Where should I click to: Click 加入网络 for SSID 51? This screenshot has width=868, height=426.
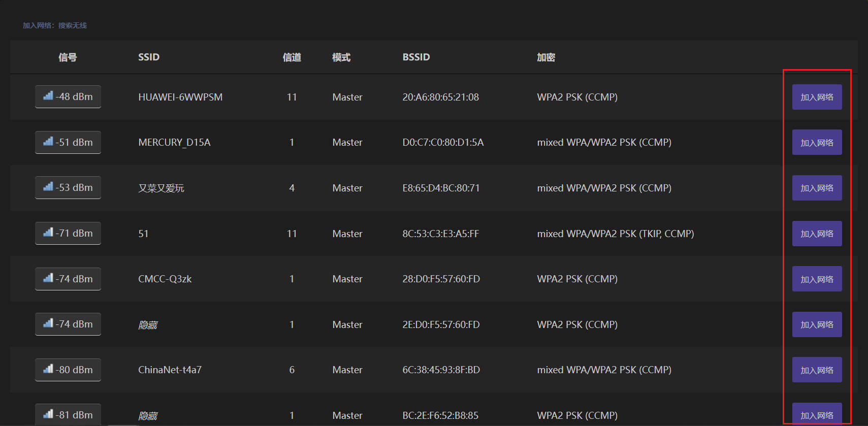tap(817, 234)
